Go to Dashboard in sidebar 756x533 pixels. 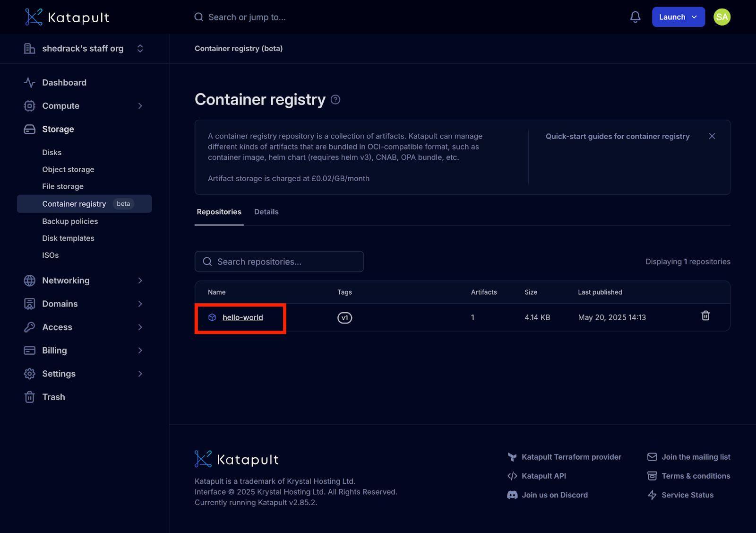point(64,82)
